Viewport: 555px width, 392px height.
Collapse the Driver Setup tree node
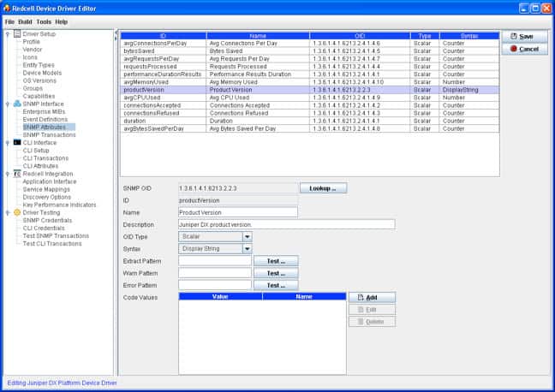[x=8, y=34]
